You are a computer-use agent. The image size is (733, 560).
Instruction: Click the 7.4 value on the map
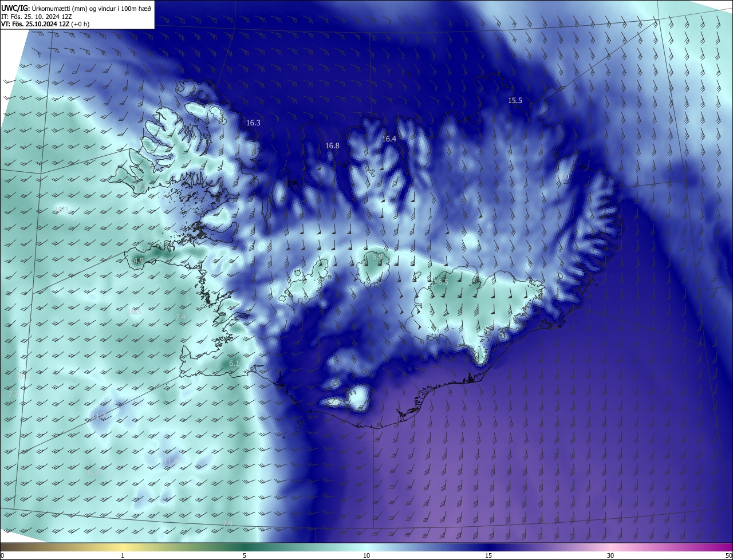point(180,317)
